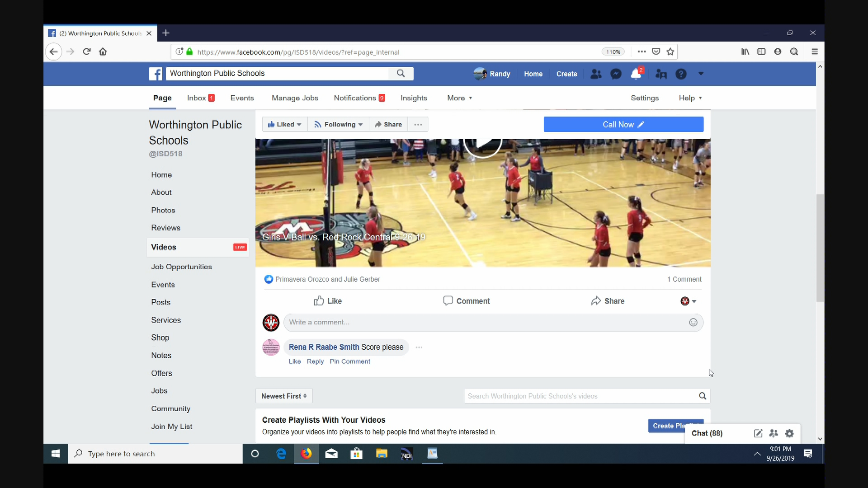Reply to Rena's comment
The width and height of the screenshot is (868, 488).
point(315,361)
